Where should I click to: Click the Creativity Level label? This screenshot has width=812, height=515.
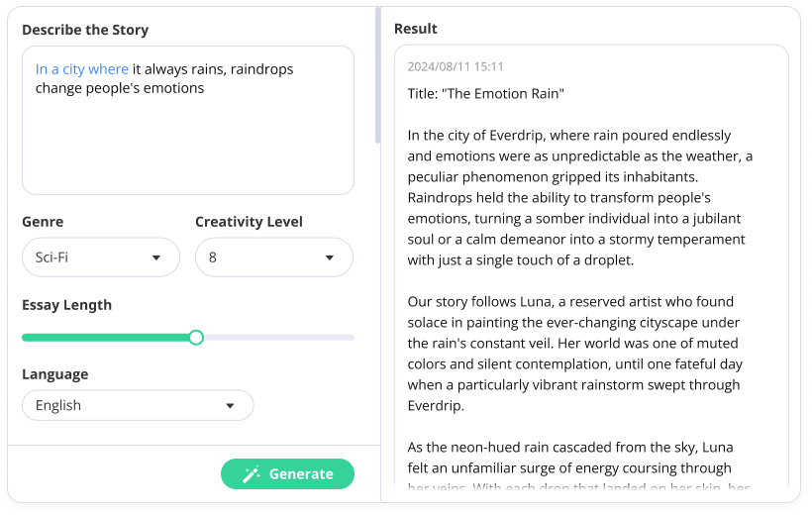point(249,222)
